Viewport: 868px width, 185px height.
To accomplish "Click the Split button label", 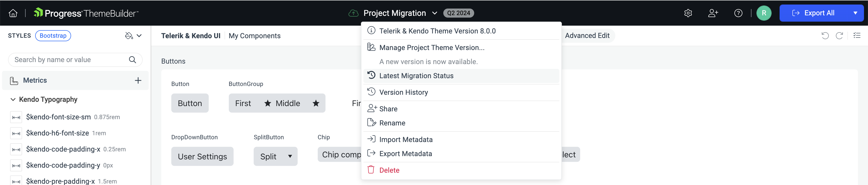I will (x=268, y=156).
